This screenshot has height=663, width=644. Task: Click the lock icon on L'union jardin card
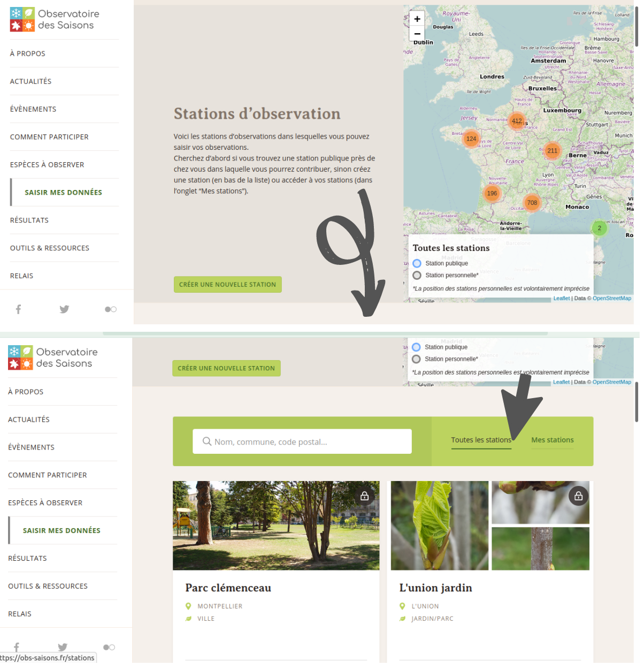[578, 496]
